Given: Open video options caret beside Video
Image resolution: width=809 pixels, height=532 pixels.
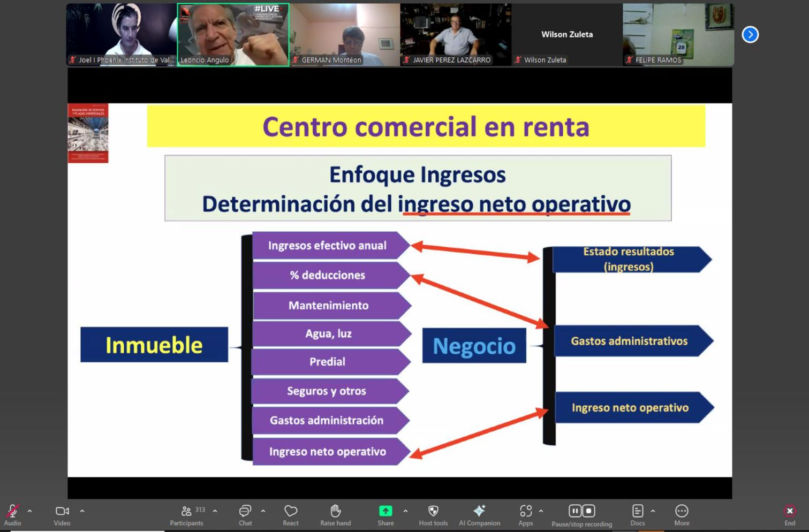Looking at the screenshot, I should pos(82,511).
